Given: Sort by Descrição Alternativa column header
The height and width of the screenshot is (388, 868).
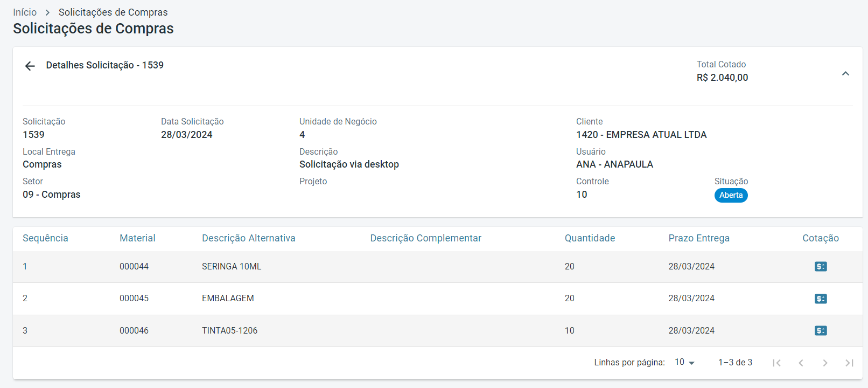Looking at the screenshot, I should tap(248, 238).
